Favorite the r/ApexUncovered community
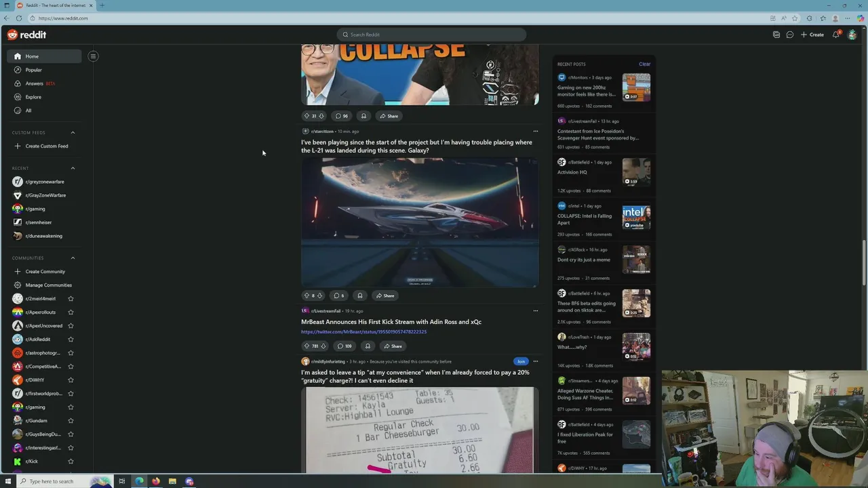 click(x=71, y=326)
